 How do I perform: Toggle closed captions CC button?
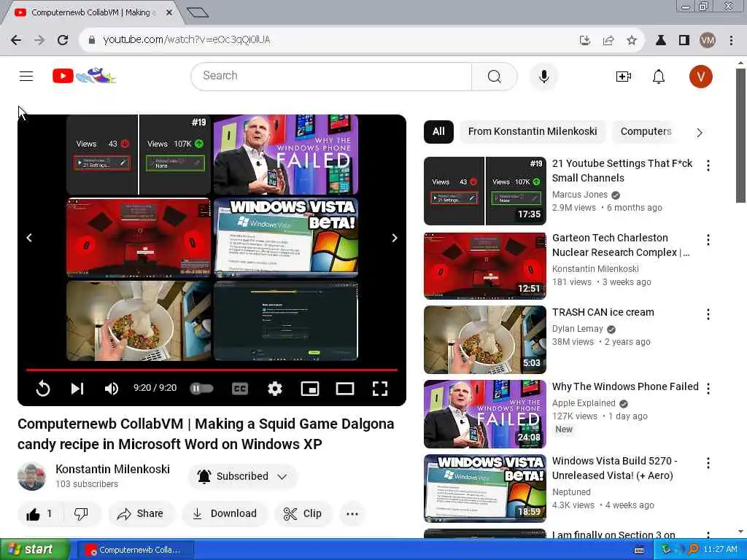pyautogui.click(x=240, y=389)
